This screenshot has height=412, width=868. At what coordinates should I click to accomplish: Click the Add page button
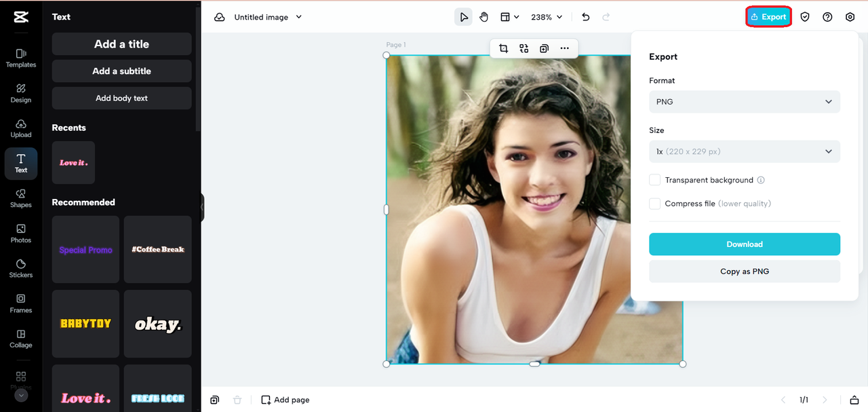(285, 400)
